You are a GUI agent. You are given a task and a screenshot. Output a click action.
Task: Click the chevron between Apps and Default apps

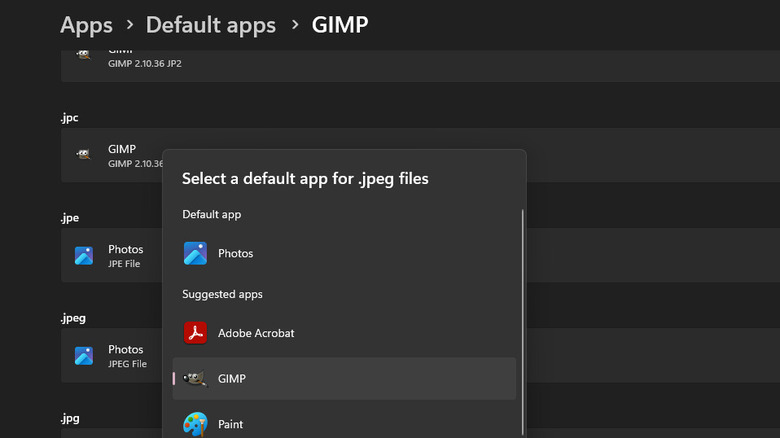[x=130, y=24]
